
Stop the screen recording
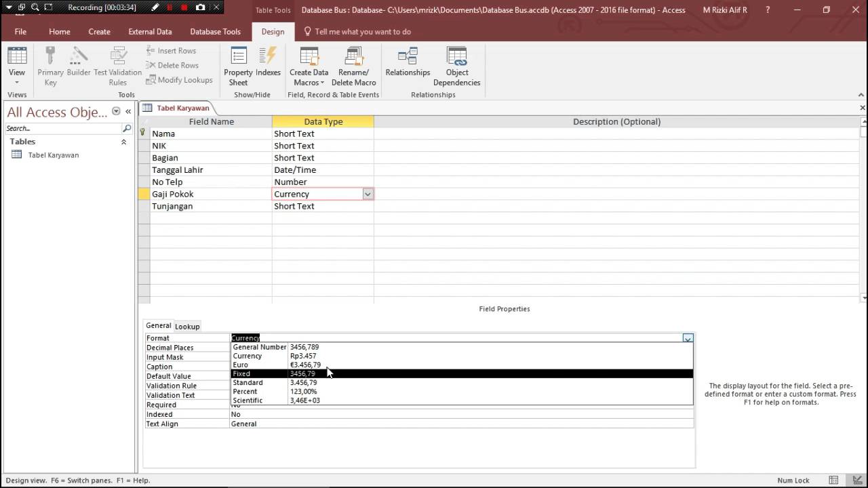(x=184, y=7)
